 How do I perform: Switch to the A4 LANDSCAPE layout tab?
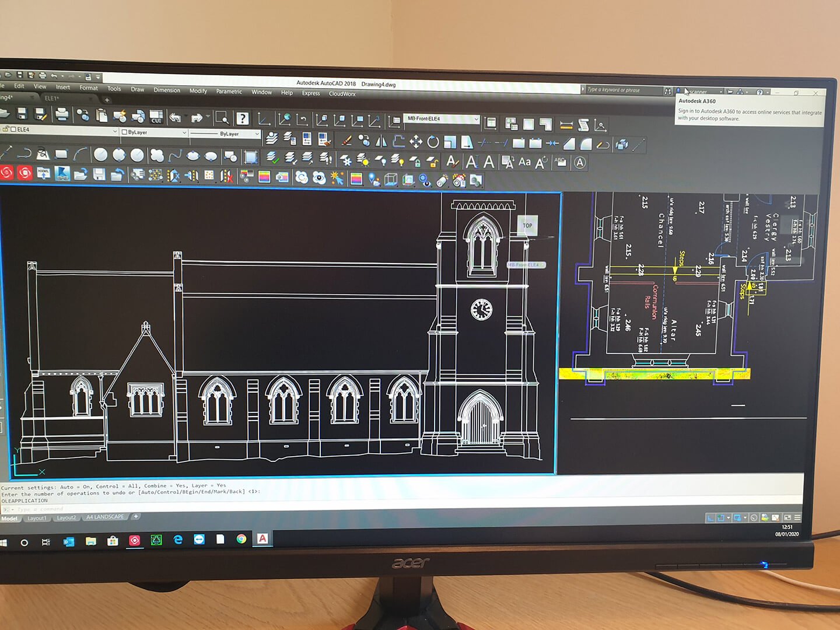pos(105,517)
